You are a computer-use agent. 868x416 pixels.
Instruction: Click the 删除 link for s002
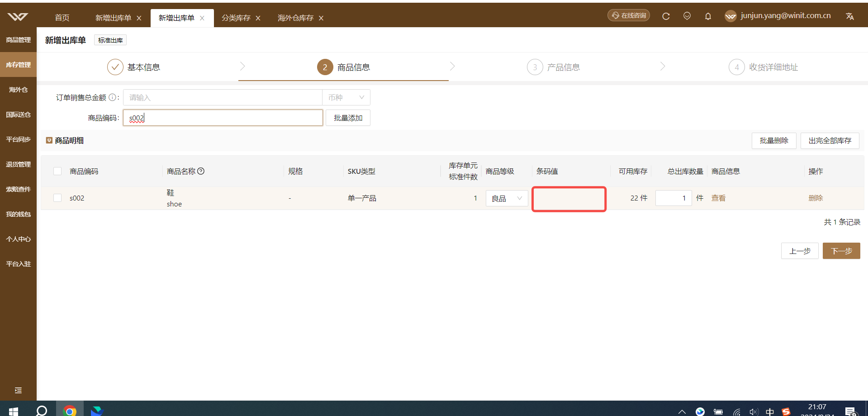point(816,198)
